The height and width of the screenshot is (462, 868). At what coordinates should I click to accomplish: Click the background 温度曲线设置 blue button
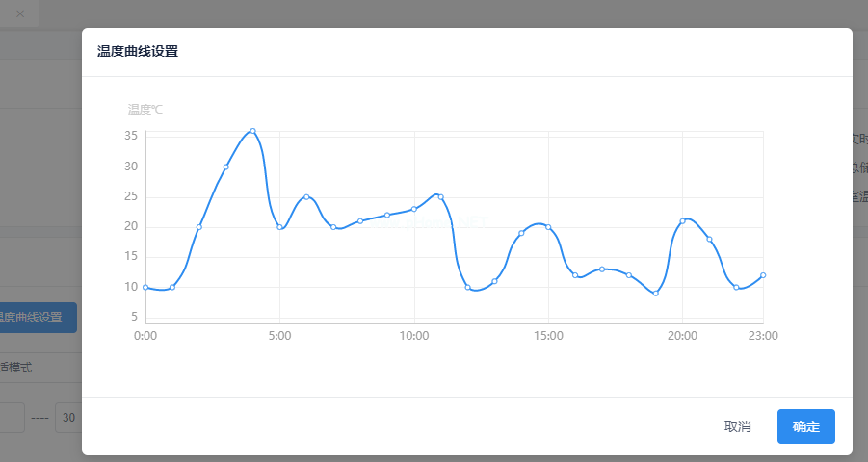coord(39,318)
